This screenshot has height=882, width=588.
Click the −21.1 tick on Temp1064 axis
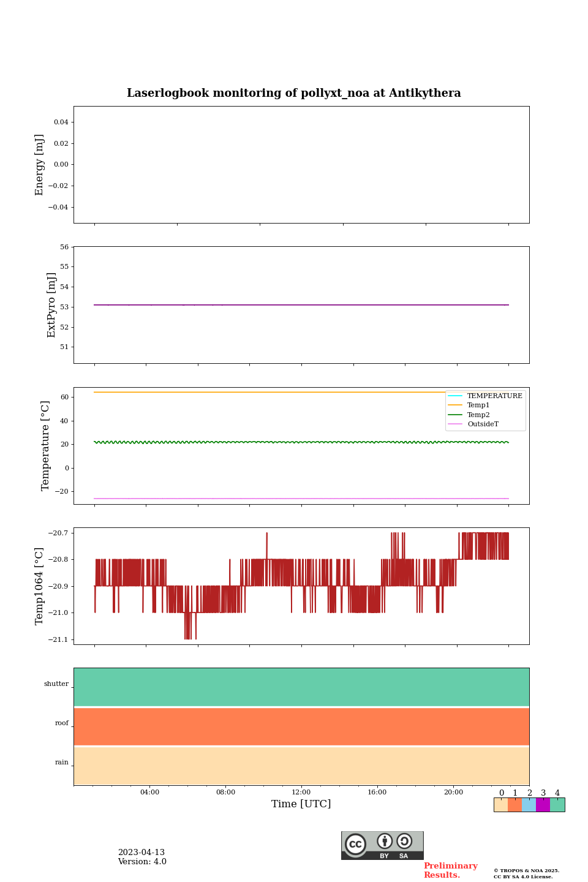coord(58,639)
